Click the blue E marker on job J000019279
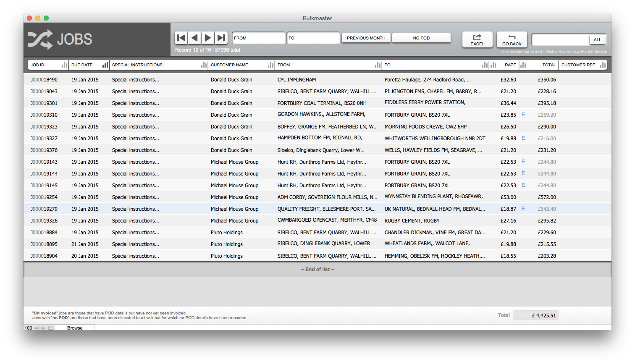The image size is (635, 364). [x=523, y=209]
